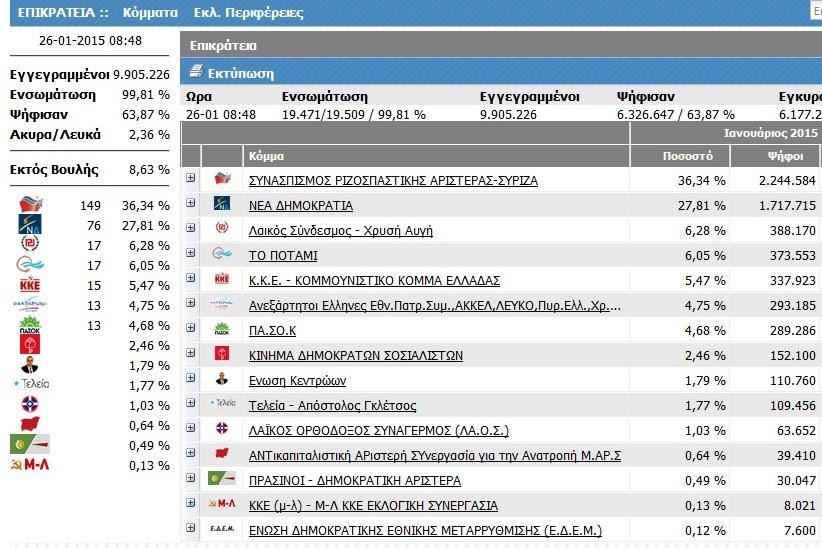822x548 pixels.
Task: Click the Πράσινοι-Δημοκρατική Αριστερά logo in table
Action: click(x=222, y=478)
